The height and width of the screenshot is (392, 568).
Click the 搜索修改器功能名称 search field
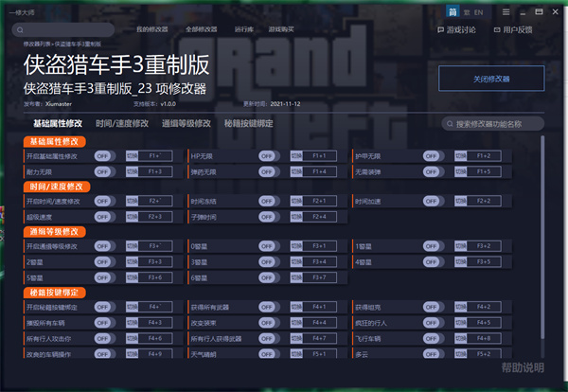(x=497, y=124)
